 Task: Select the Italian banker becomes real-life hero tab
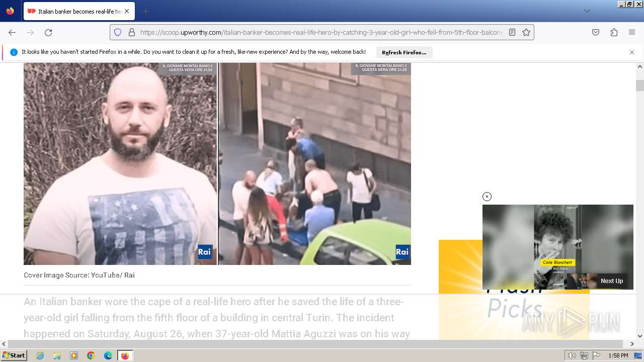point(79,11)
